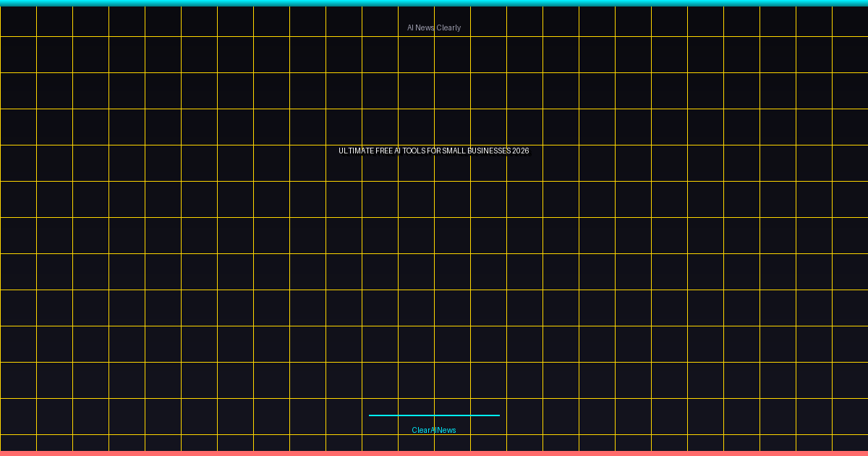Image resolution: width=868 pixels, height=456 pixels.
Task: Click "AI" in the top tagline
Action: (x=410, y=28)
